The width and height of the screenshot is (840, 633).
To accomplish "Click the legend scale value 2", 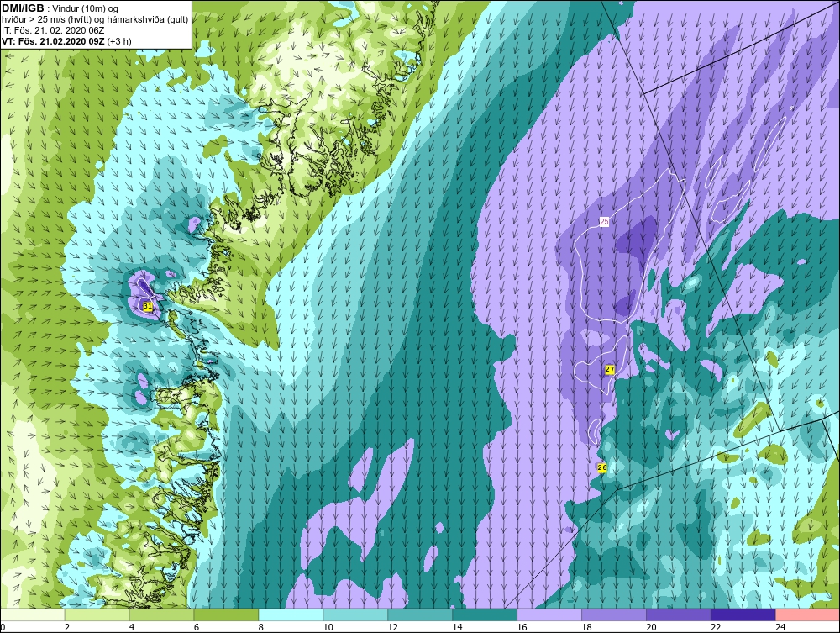I will pyautogui.click(x=67, y=627).
